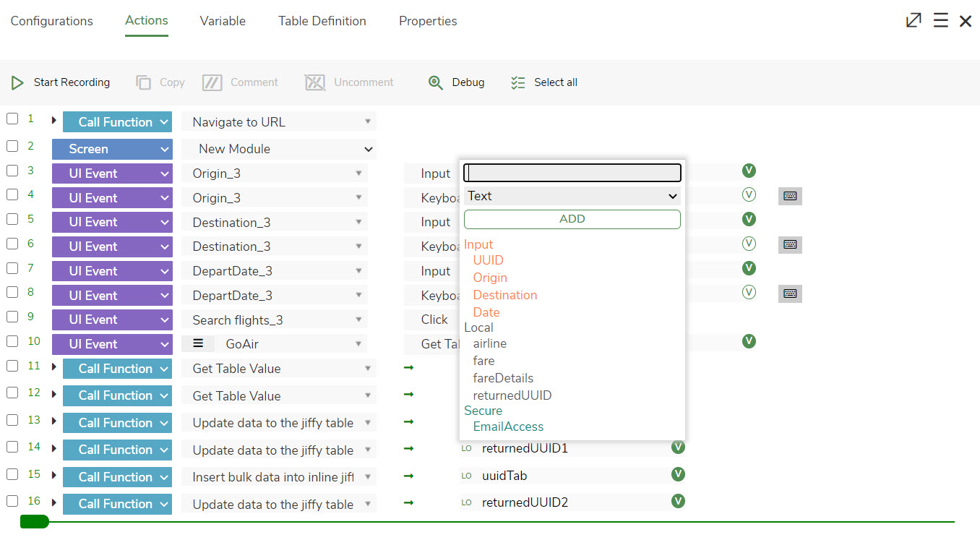
Task: Switch to the Configurations tab
Action: click(x=51, y=21)
